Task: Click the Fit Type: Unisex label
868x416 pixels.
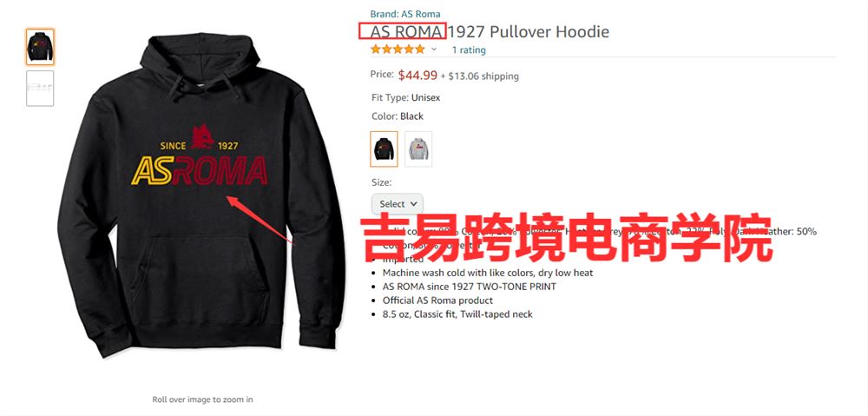Action: click(405, 97)
